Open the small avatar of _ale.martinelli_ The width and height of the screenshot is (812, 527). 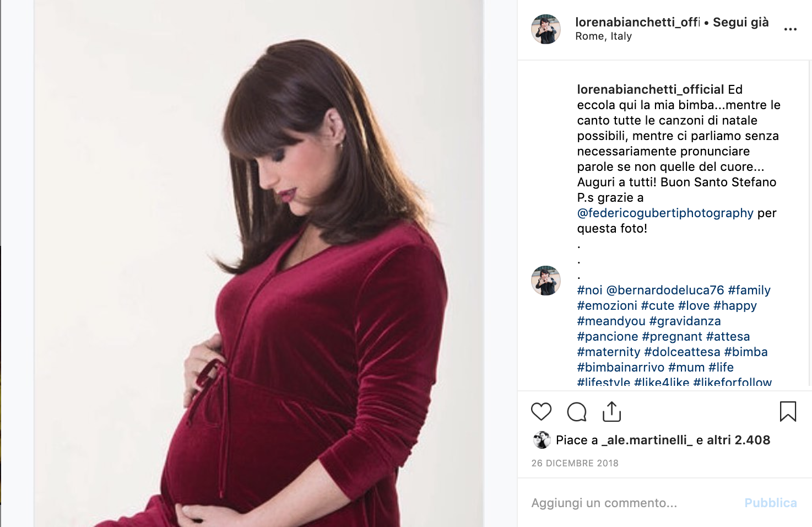click(542, 440)
